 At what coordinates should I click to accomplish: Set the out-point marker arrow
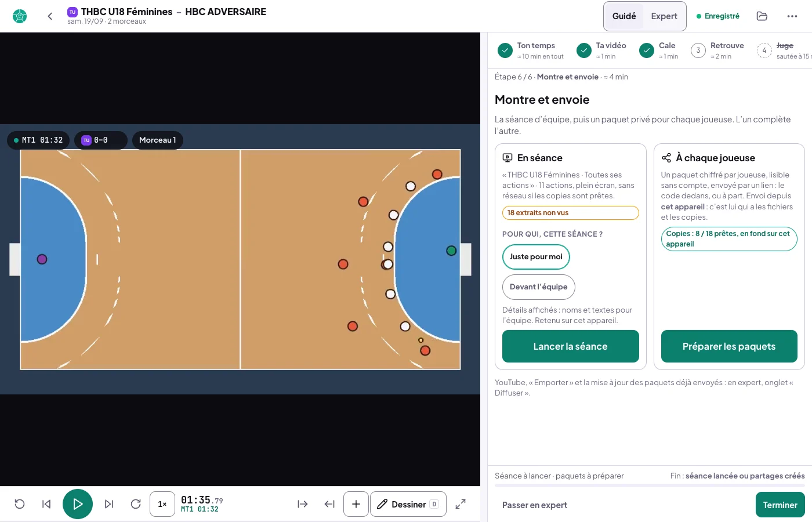click(x=329, y=504)
